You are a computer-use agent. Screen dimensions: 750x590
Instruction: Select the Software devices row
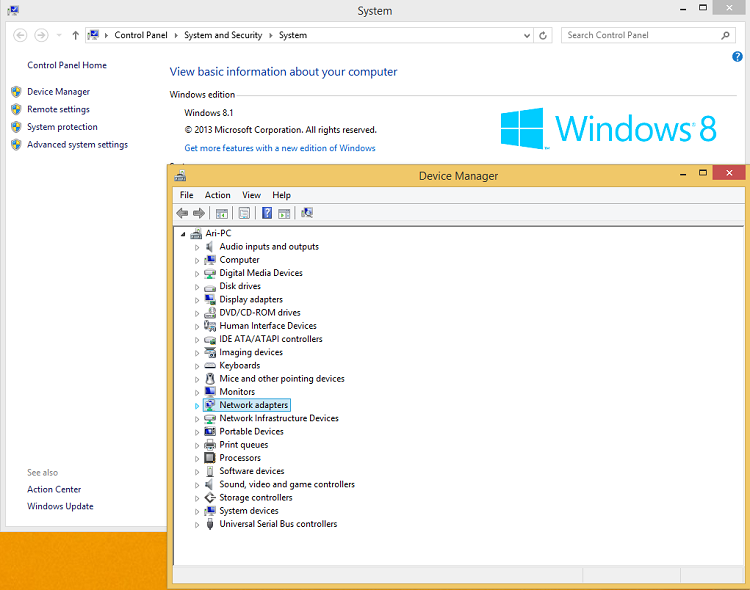click(x=252, y=471)
